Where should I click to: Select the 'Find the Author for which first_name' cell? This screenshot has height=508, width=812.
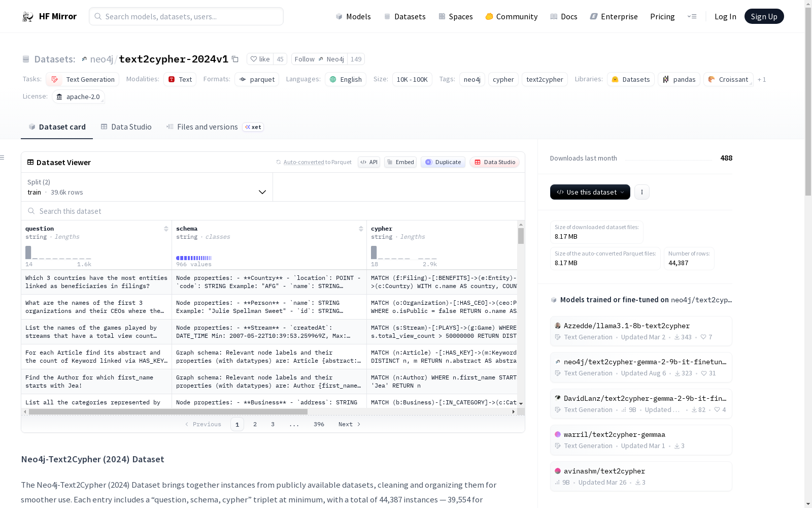96,382
